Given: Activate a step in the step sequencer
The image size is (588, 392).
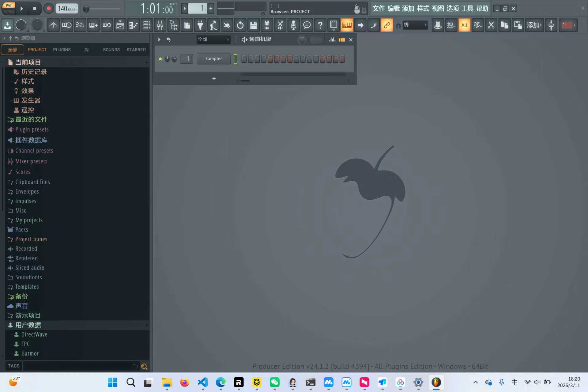Looking at the screenshot, I should [244, 58].
